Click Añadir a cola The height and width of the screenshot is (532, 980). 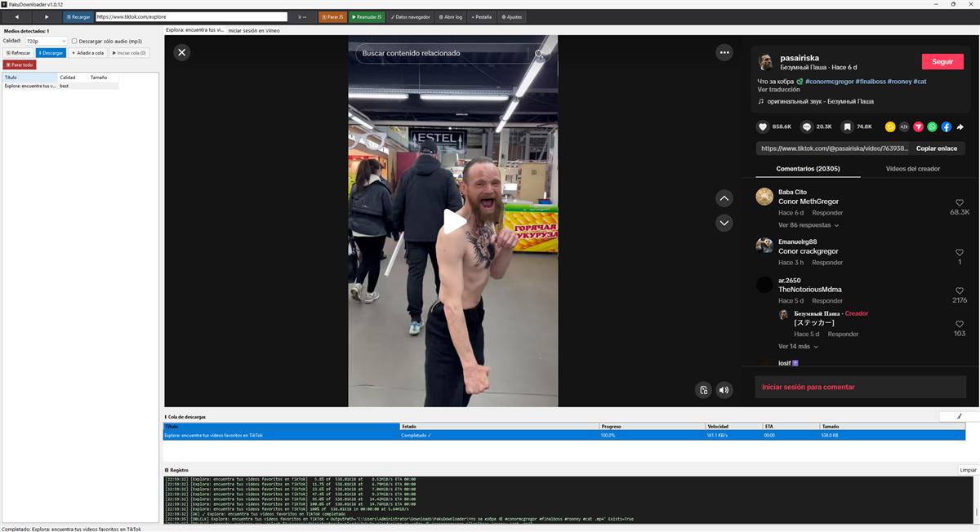88,53
